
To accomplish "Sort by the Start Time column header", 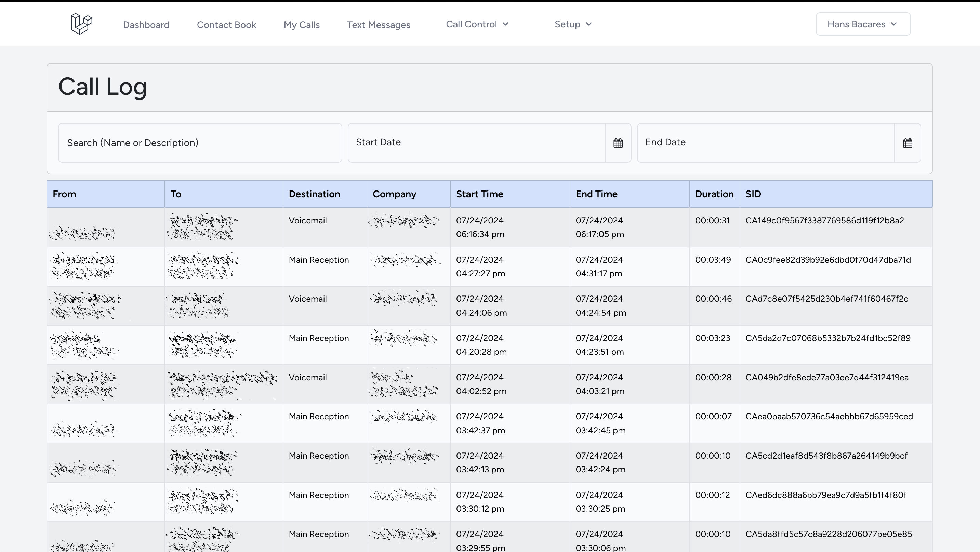I will coord(479,194).
